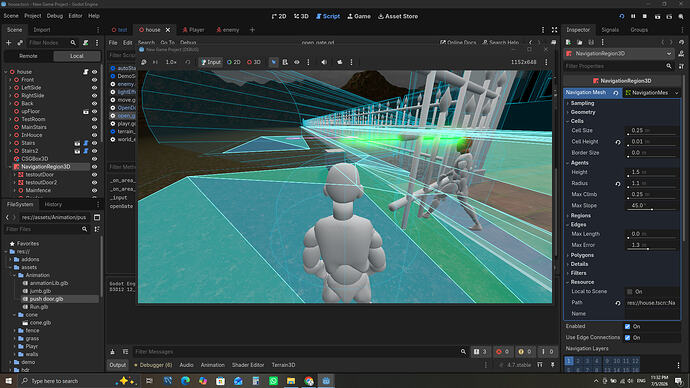
Task: Open the Debugger bottom panel
Action: (153, 365)
